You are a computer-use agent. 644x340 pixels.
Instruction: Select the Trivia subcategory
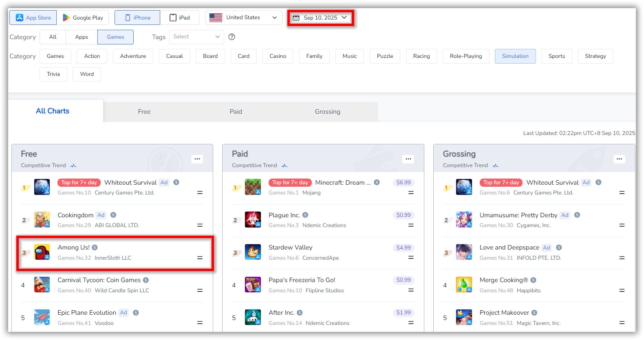[x=53, y=74]
